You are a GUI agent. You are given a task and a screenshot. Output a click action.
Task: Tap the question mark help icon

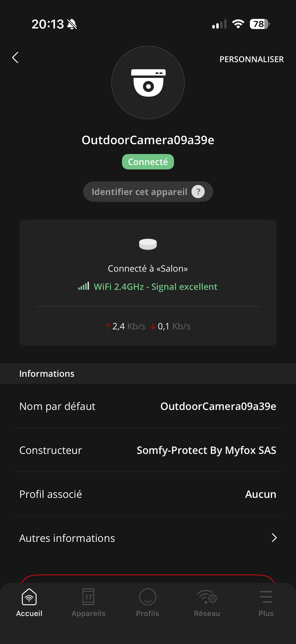pos(198,192)
